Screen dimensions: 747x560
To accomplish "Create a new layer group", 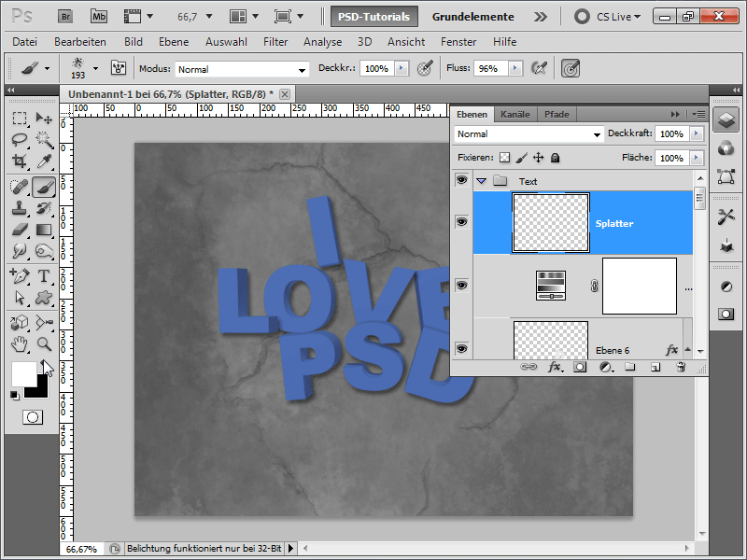I will (x=630, y=367).
